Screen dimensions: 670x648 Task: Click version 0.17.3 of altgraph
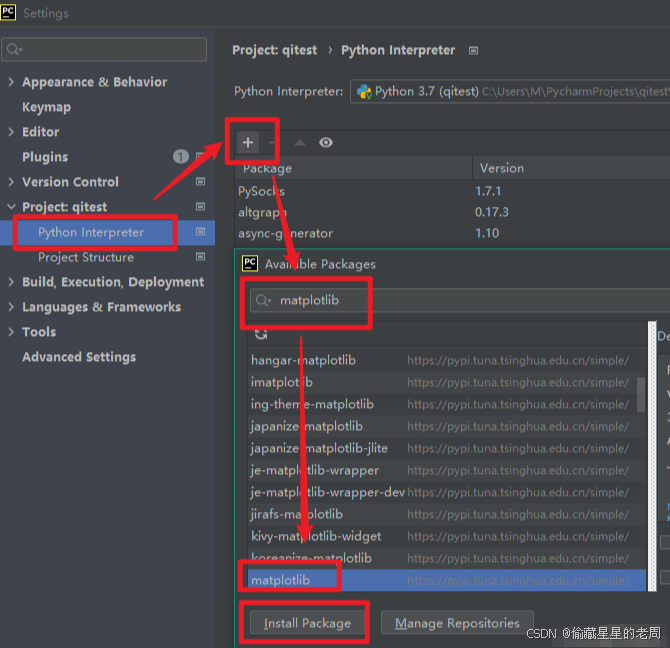(x=492, y=212)
